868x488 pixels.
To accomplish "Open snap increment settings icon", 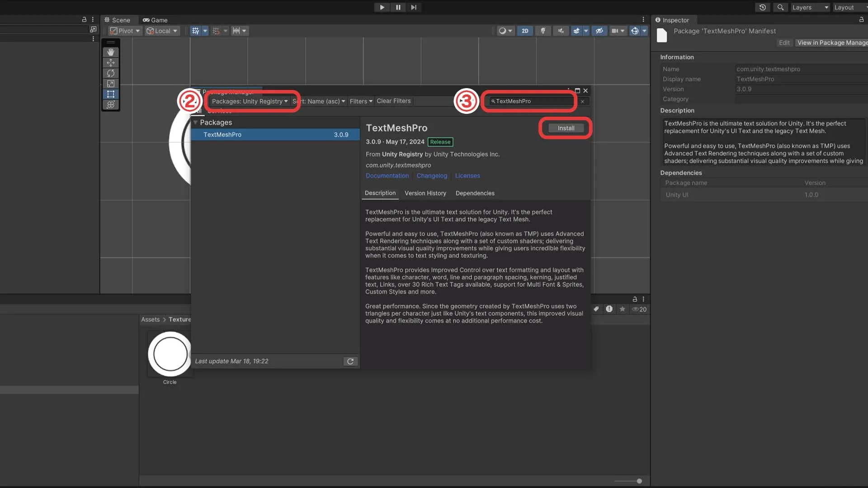I will point(236,31).
